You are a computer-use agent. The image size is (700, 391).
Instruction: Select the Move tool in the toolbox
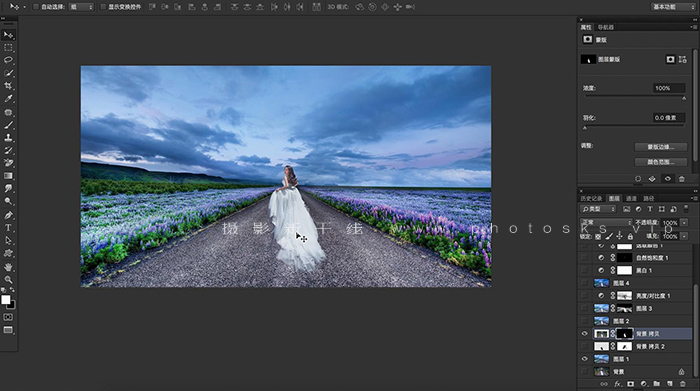8,35
